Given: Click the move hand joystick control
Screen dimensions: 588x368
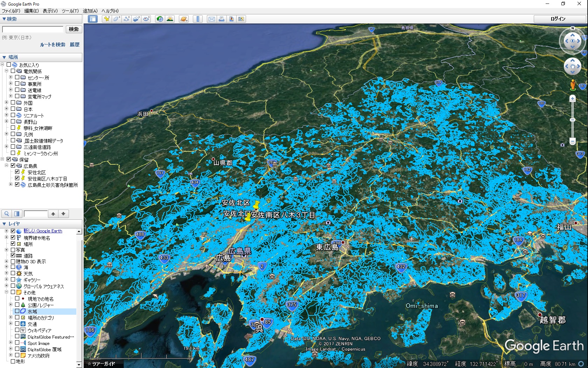Looking at the screenshot, I should tap(573, 66).
